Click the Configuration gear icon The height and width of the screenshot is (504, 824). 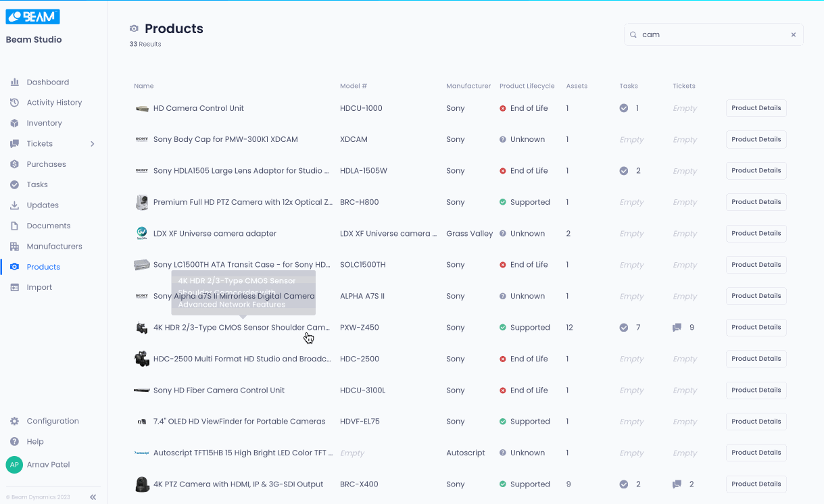click(14, 421)
